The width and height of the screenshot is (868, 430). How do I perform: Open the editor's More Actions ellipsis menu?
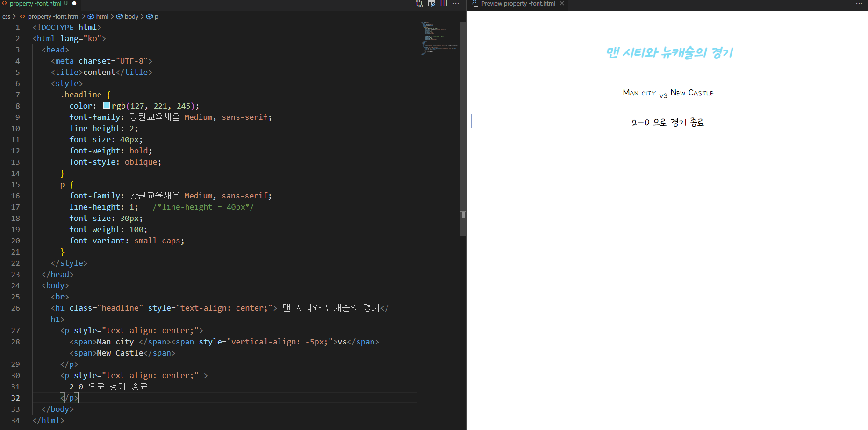[x=456, y=3]
